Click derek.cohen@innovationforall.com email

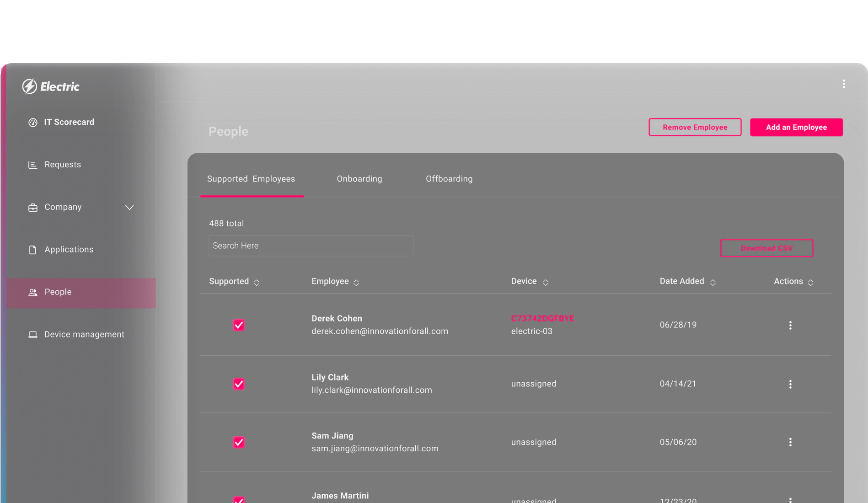pos(380,331)
